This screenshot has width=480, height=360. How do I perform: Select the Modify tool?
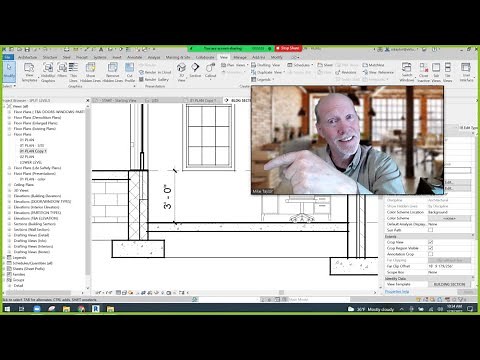click(9, 71)
